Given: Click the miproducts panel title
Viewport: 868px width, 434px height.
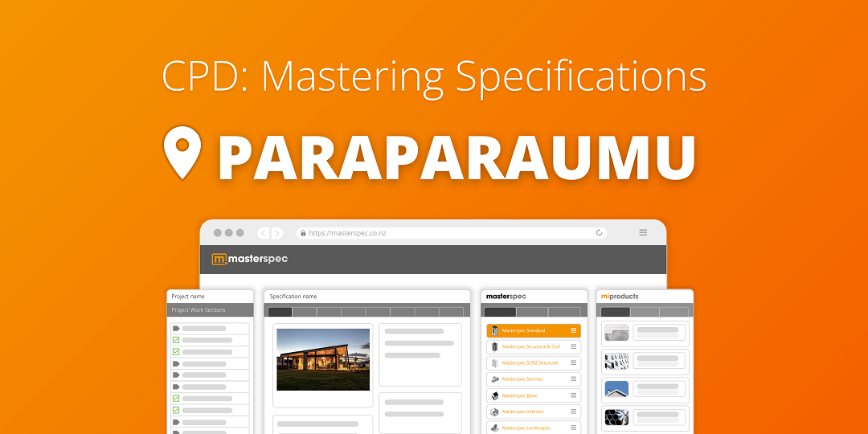Looking at the screenshot, I should pos(620,296).
